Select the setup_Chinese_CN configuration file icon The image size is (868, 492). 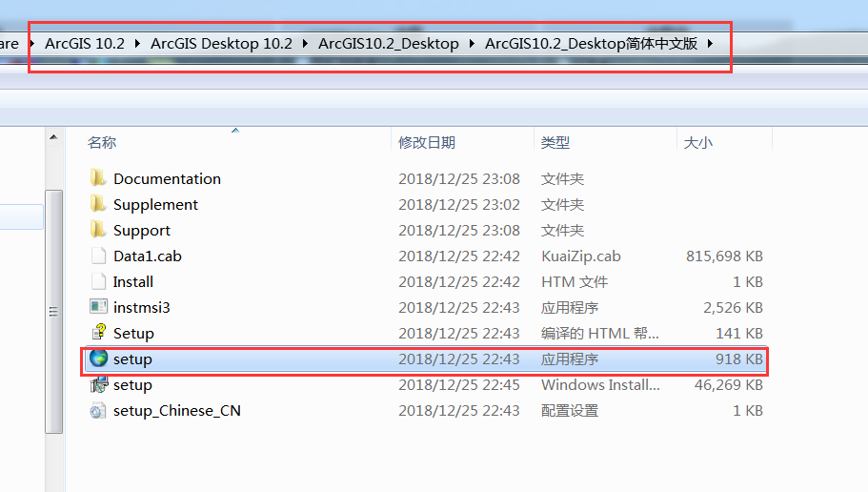click(x=98, y=410)
